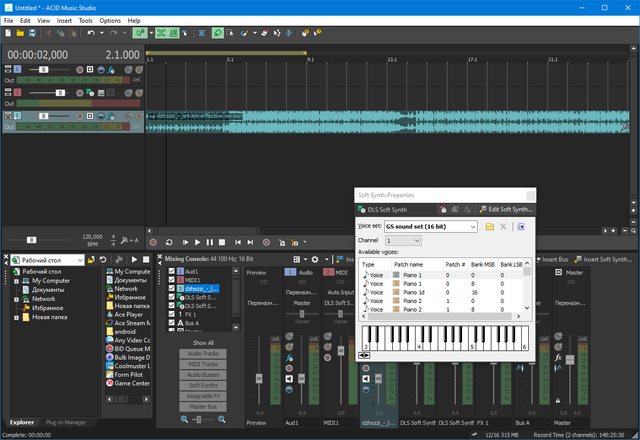Click the Open file folder icon in the Soft Synth Properties dialog

[490, 227]
